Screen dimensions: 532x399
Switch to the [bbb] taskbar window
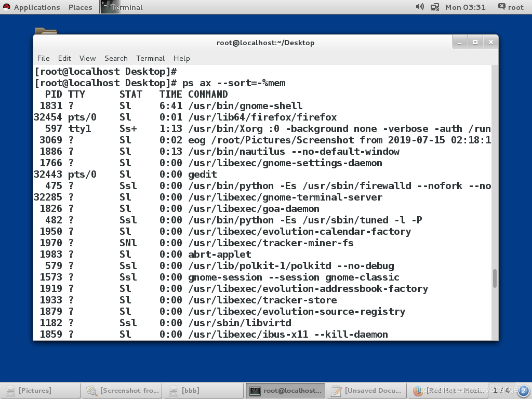pyautogui.click(x=204, y=391)
